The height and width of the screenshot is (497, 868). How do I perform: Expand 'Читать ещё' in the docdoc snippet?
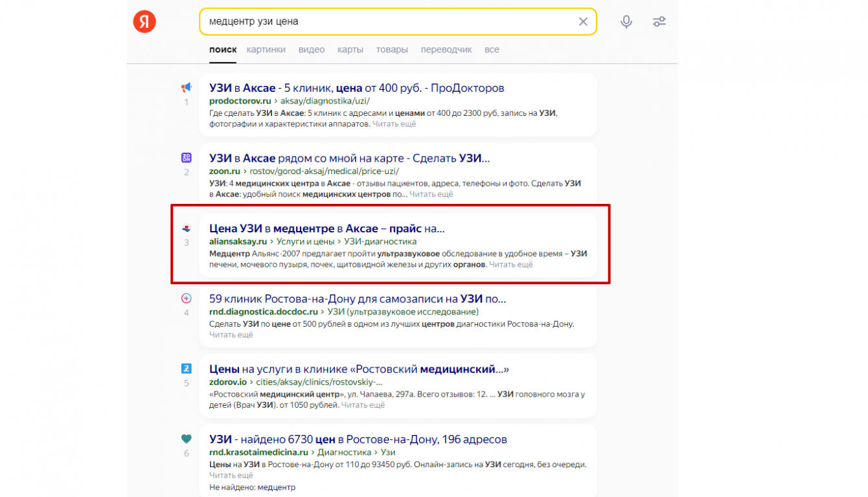[231, 335]
